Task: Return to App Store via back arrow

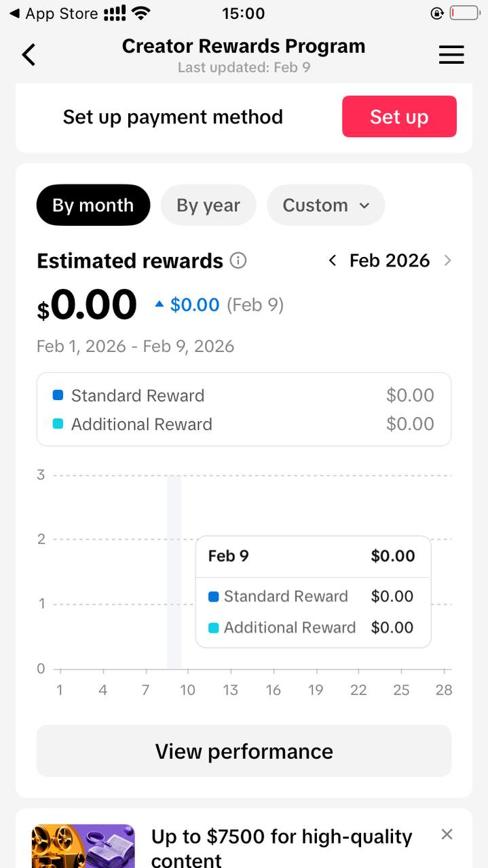Action: tap(15, 14)
